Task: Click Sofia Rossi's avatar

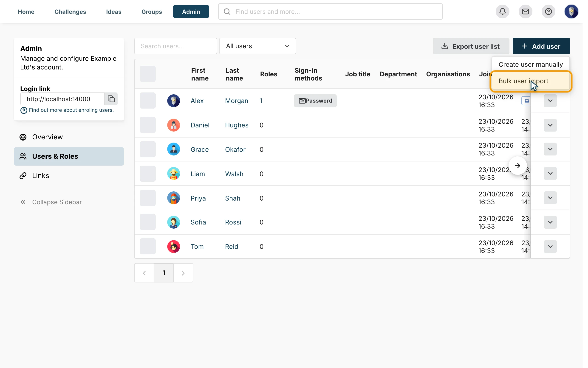Action: (173, 222)
